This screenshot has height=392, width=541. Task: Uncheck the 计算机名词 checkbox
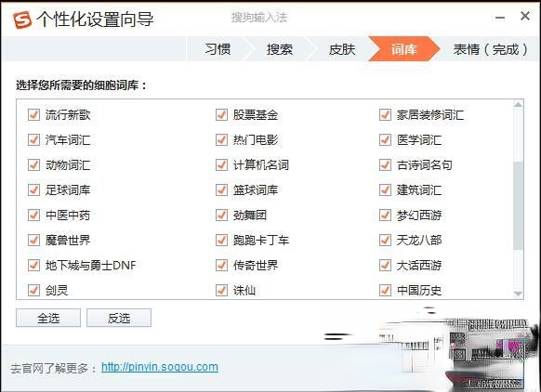(x=221, y=164)
